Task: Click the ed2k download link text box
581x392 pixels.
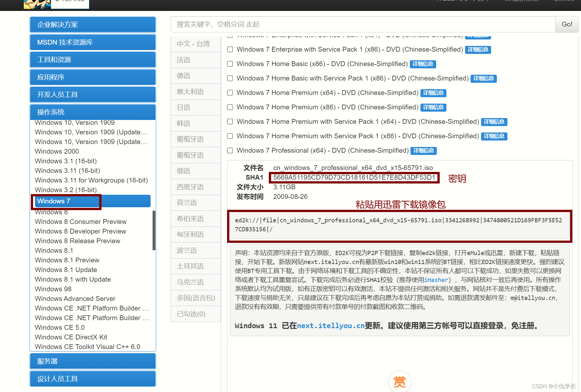Action: tap(400, 226)
